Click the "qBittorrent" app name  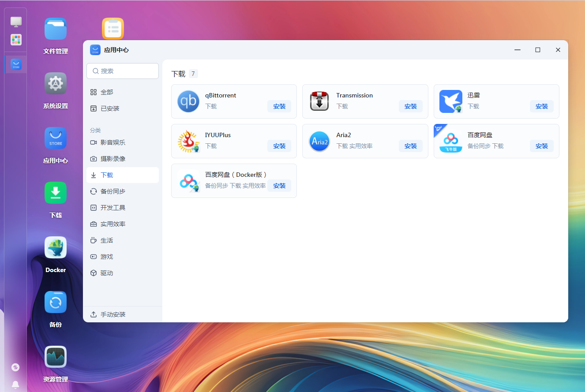pyautogui.click(x=221, y=95)
